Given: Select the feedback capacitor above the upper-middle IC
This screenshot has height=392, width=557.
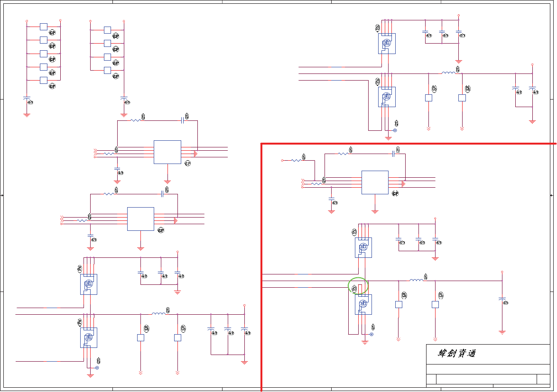Looking at the screenshot, I should pos(183,120).
